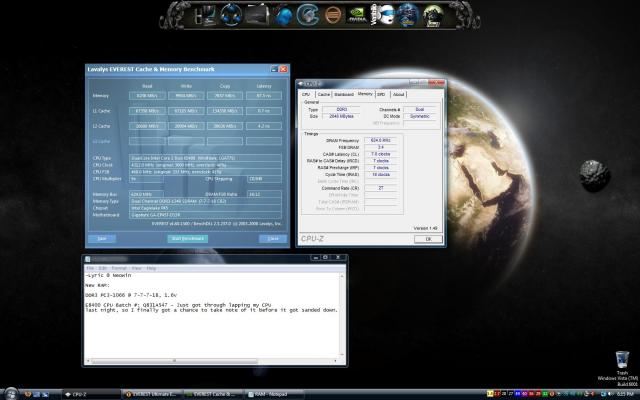This screenshot has width=640, height=400.
Task: Click the clock in the taskbar
Action: [x=627, y=394]
